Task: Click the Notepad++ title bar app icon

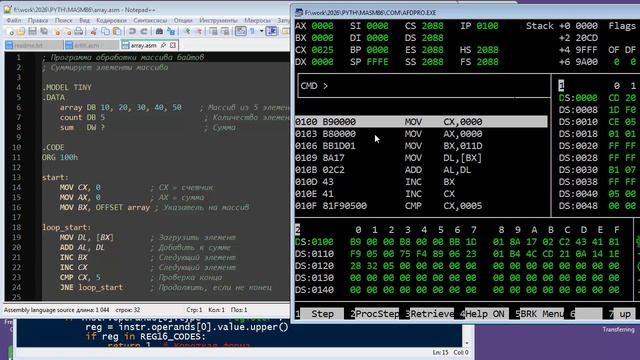Action: coord(8,9)
